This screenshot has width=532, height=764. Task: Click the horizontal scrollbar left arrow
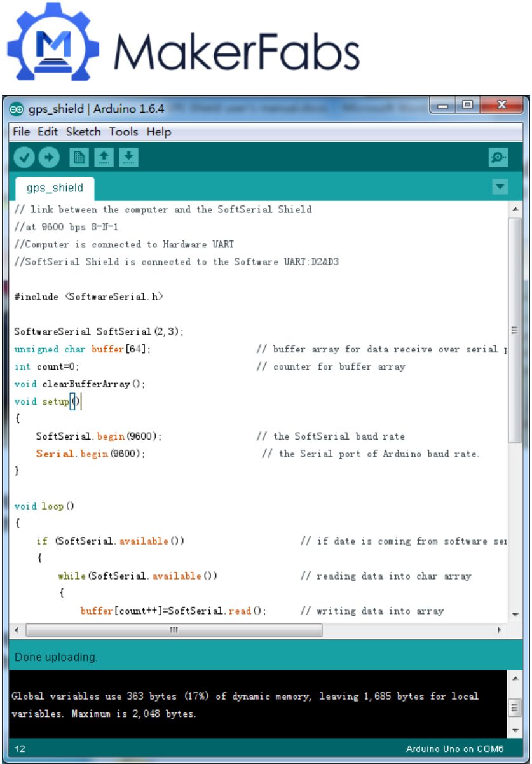coord(16,630)
